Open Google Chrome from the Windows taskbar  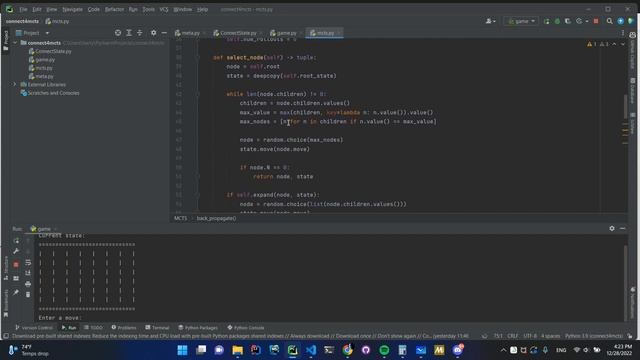(x=347, y=350)
